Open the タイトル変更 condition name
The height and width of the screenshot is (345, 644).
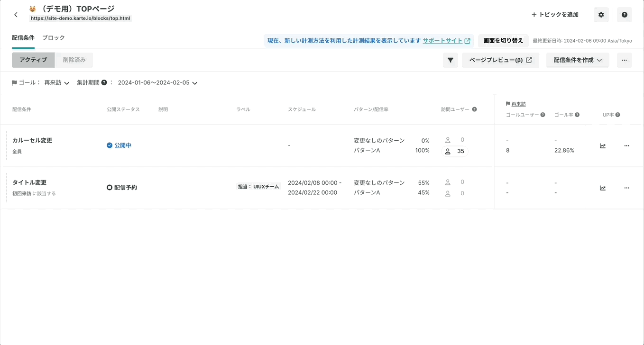29,182
